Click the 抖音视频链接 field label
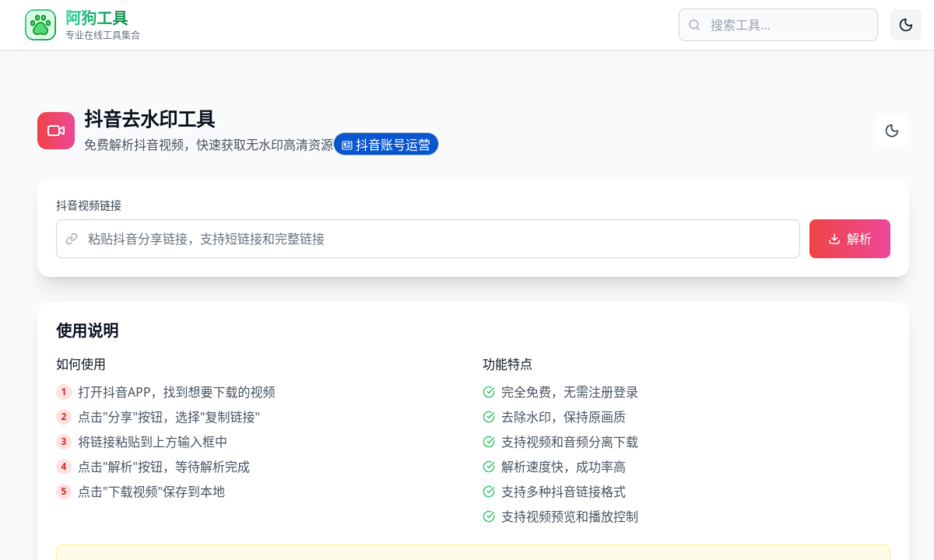 pyautogui.click(x=89, y=206)
